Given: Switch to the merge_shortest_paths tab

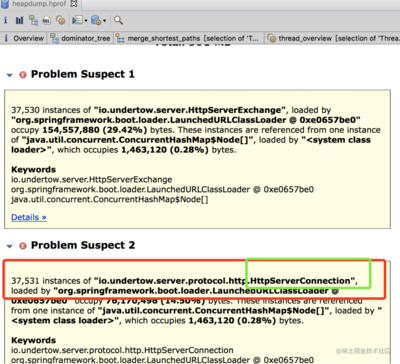Looking at the screenshot, I should (188, 38).
